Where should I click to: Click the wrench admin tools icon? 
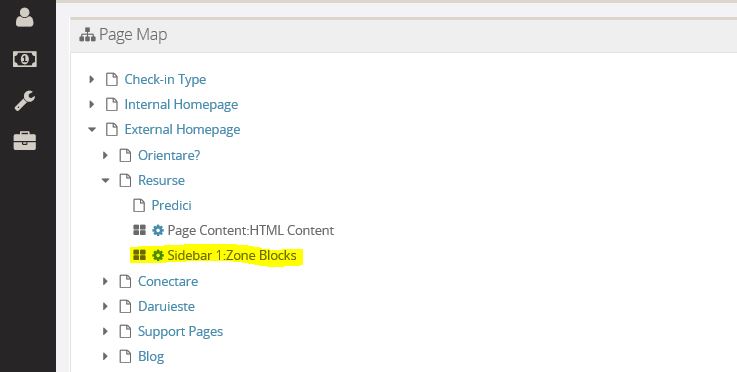24,100
